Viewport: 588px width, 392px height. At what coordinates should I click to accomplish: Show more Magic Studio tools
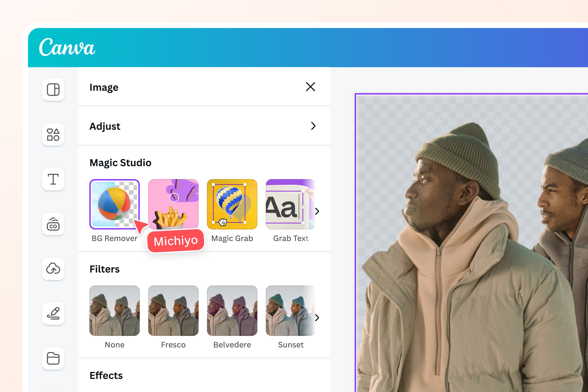tap(317, 211)
